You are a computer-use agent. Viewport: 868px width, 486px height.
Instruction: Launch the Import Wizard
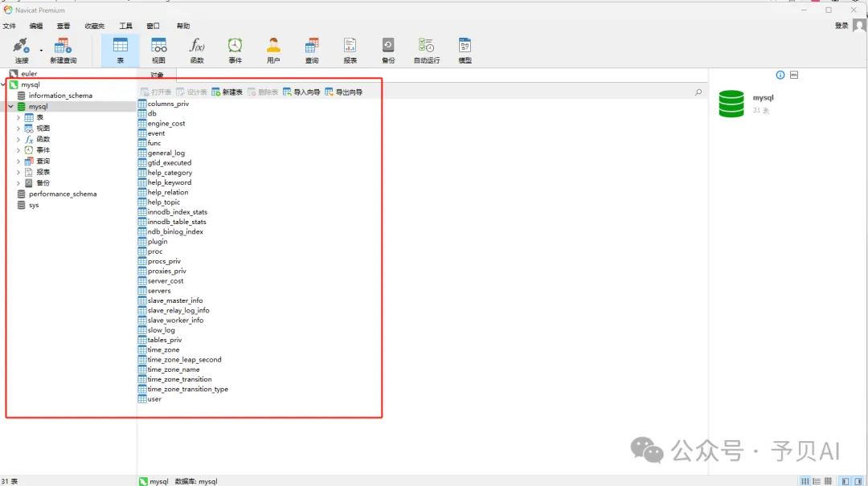point(301,92)
